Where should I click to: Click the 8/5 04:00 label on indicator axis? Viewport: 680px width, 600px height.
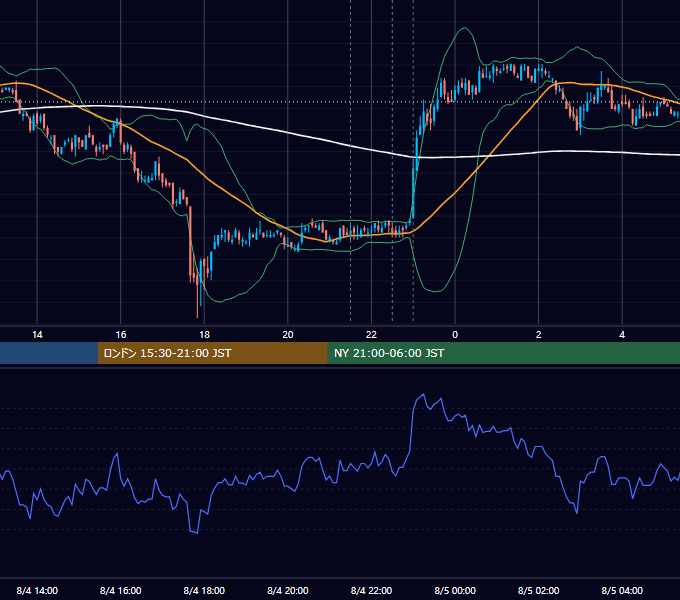622,591
